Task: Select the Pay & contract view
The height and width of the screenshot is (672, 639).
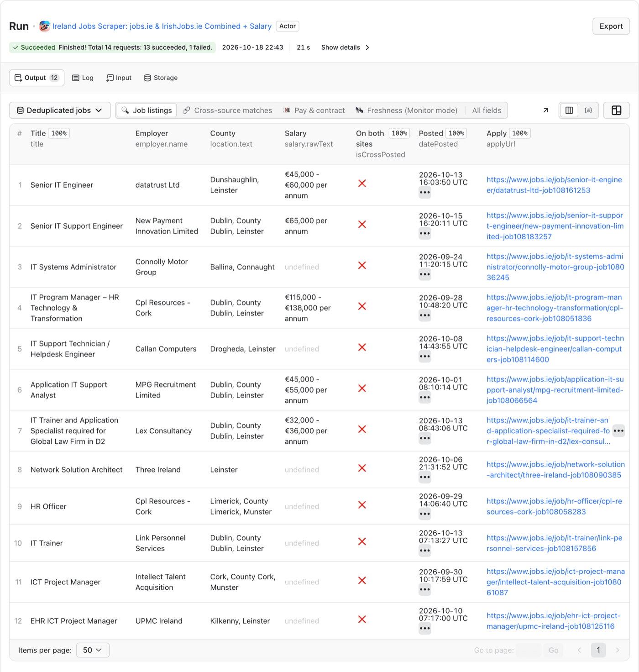Action: click(314, 110)
